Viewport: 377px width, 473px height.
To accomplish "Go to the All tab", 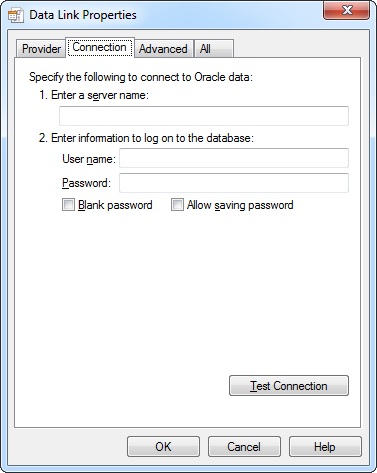I will [x=213, y=49].
